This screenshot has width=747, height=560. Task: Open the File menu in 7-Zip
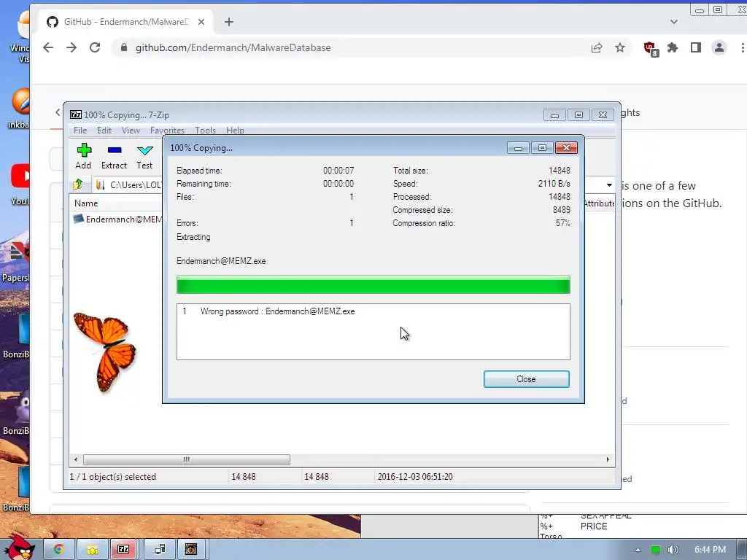tap(80, 130)
